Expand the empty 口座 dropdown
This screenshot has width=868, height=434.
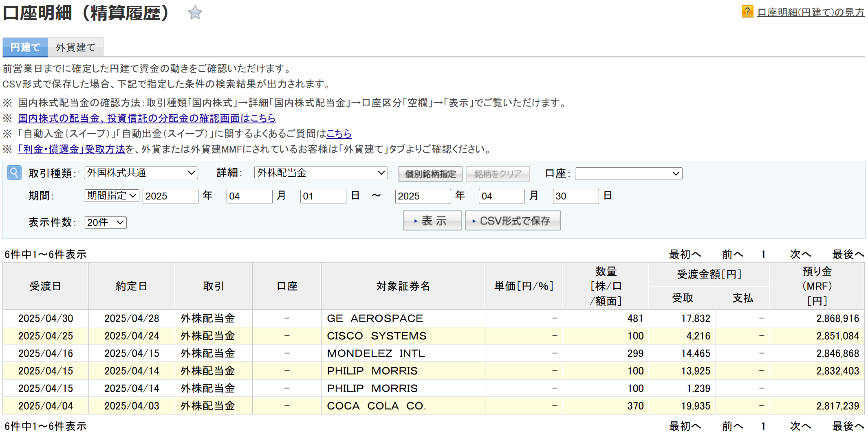tap(628, 173)
